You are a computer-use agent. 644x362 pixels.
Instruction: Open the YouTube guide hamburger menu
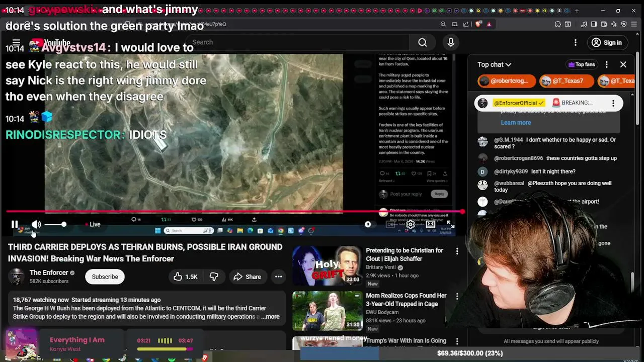(16, 43)
